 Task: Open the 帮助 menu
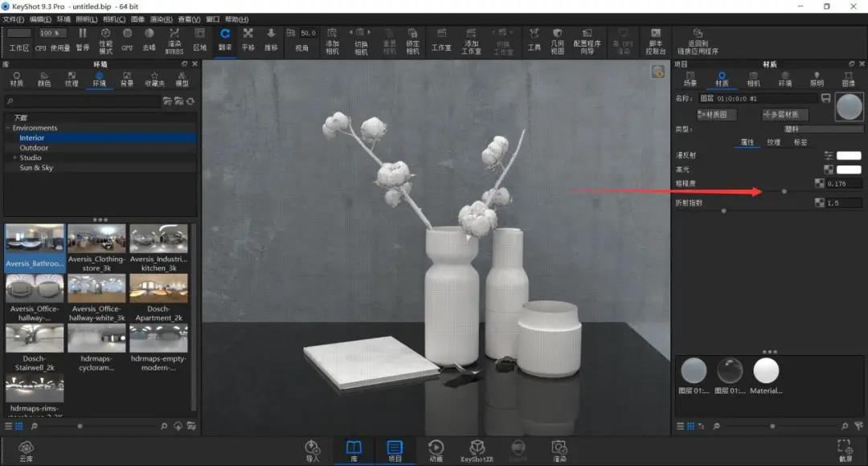point(236,19)
